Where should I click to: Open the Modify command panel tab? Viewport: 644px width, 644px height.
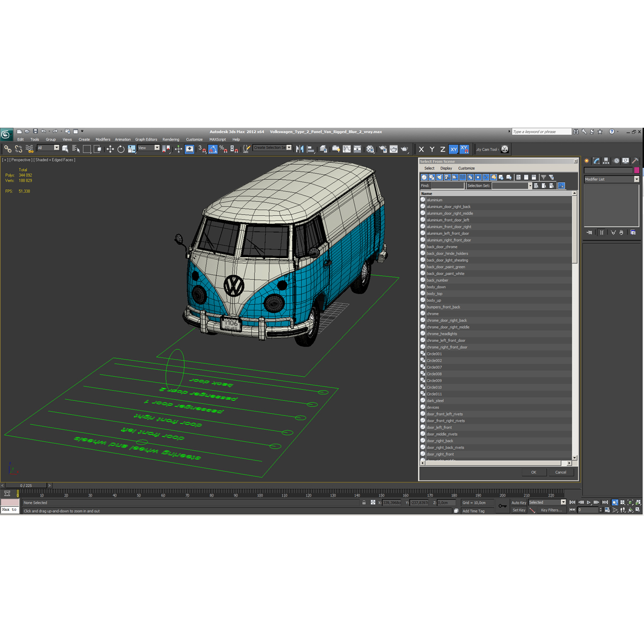click(596, 160)
